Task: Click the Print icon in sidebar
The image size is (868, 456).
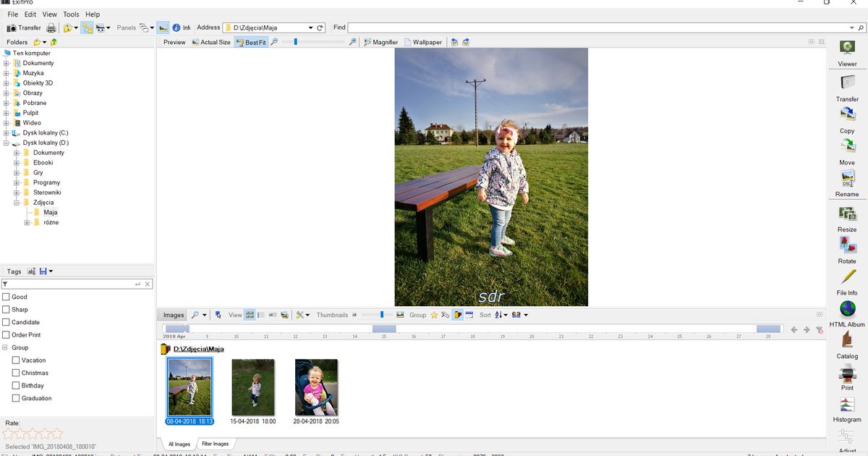Action: click(x=847, y=374)
